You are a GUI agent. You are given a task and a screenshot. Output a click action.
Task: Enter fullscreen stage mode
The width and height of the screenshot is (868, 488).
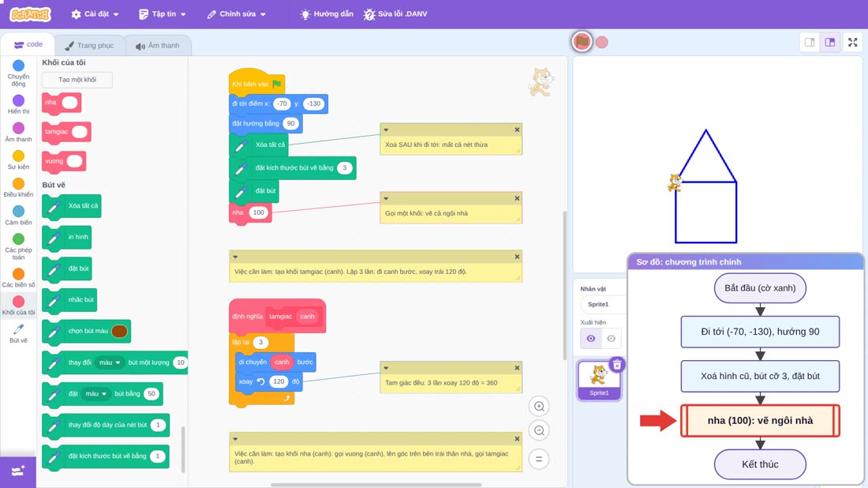[852, 42]
